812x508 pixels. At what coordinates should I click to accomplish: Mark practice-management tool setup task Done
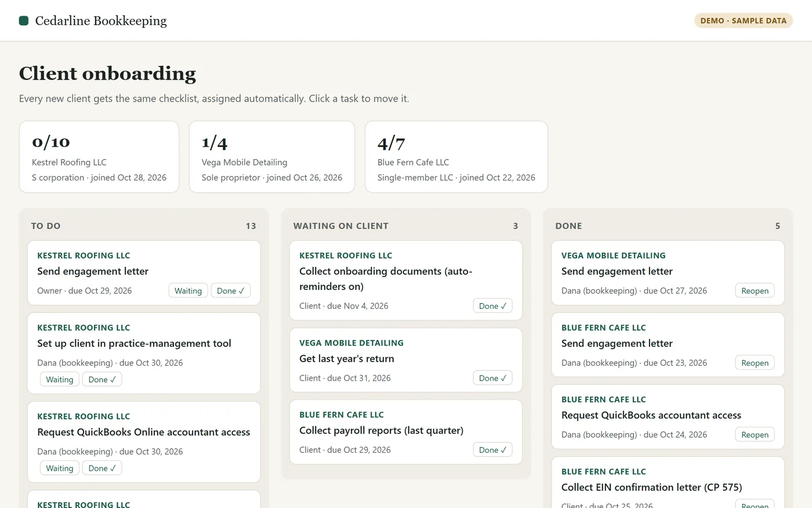point(102,380)
